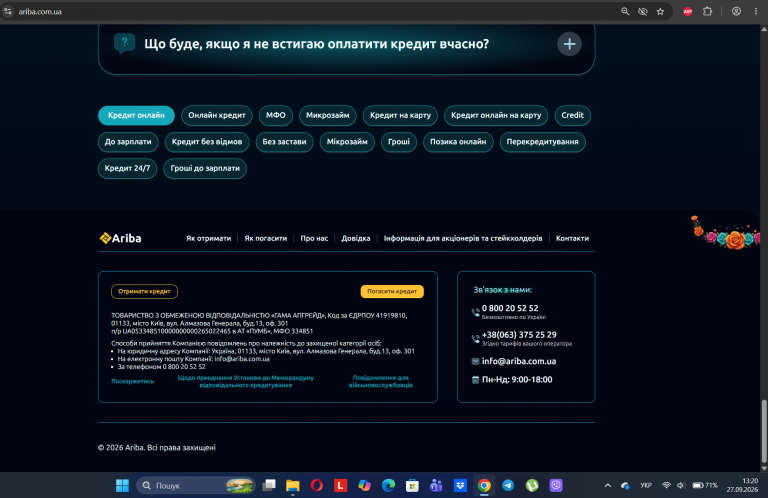
Task: Click the calendar icon beside working hours
Action: tap(475, 379)
